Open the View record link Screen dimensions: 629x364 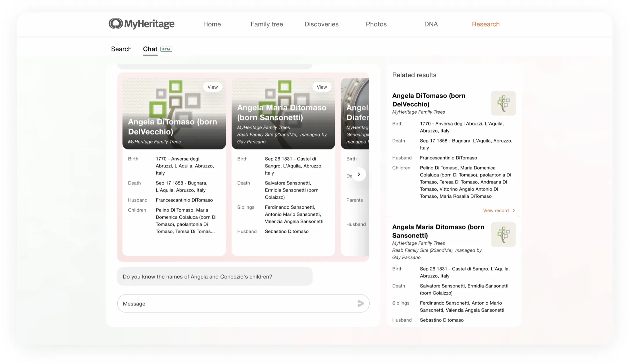click(x=496, y=210)
